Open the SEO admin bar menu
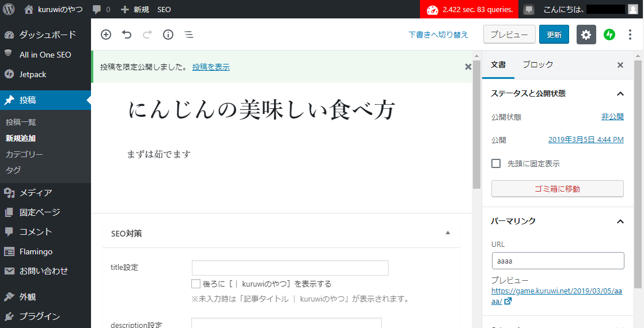 (164, 9)
